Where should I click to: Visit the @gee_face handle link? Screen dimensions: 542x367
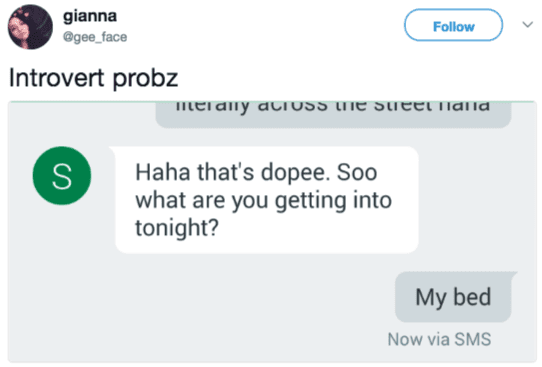pyautogui.click(x=95, y=37)
